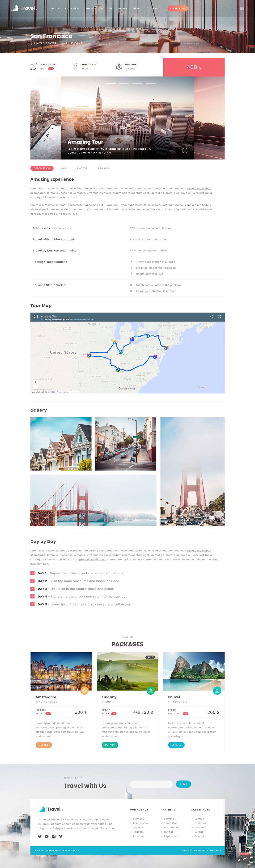Expand the DAY 3 program item
The image size is (255, 868).
tap(32, 589)
